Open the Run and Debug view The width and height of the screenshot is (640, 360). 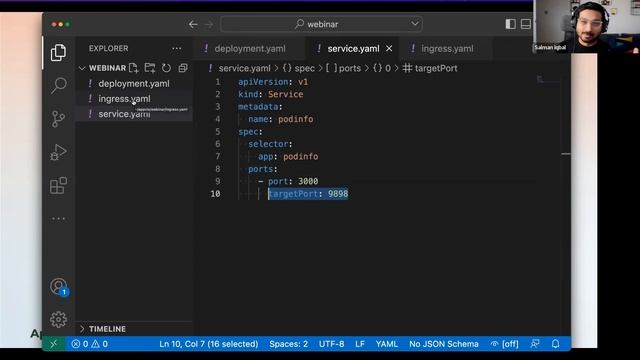[x=58, y=152]
